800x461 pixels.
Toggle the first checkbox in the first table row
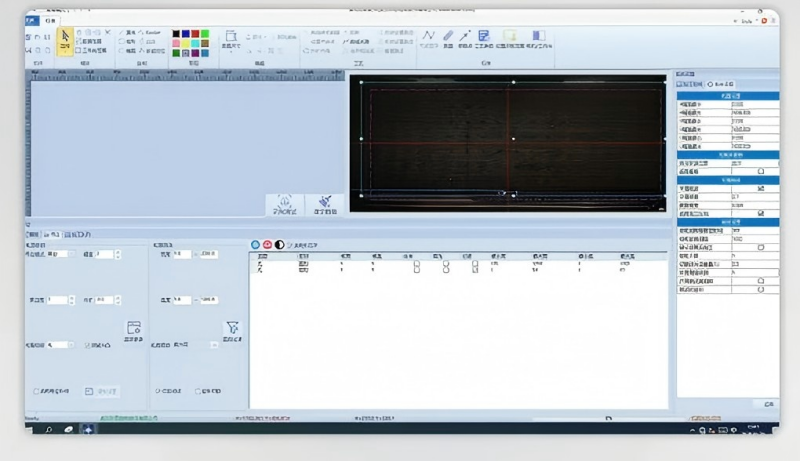tap(418, 264)
